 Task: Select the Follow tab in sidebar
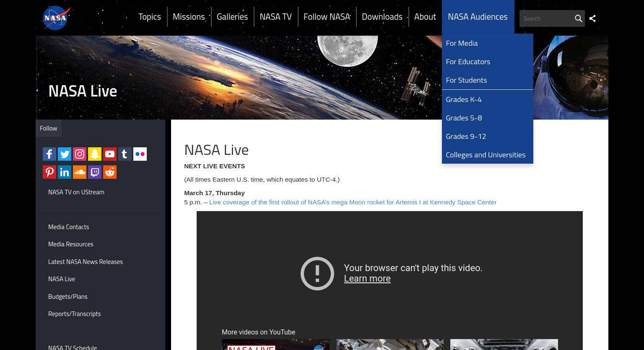click(x=49, y=128)
